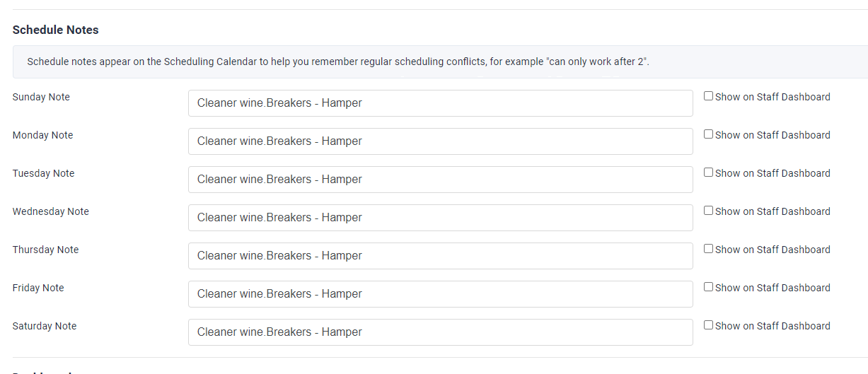Image resolution: width=868 pixels, height=374 pixels.
Task: Click the Friday Note label
Action: [38, 288]
